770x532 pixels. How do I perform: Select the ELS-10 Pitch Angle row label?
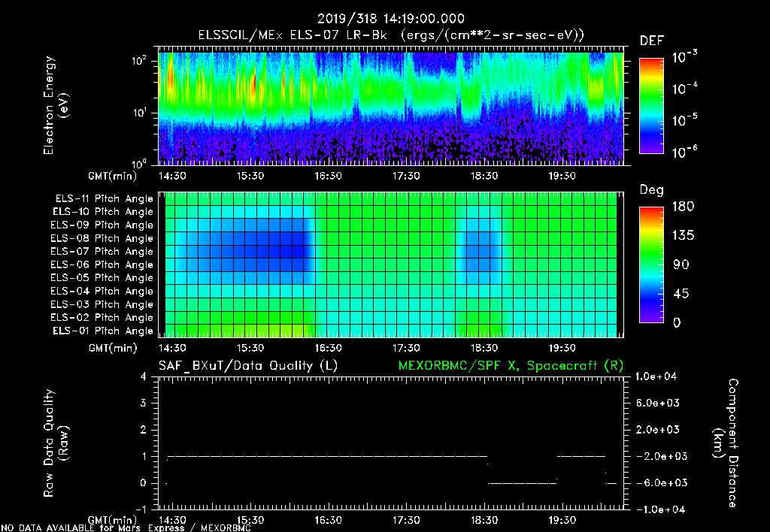coord(103,212)
